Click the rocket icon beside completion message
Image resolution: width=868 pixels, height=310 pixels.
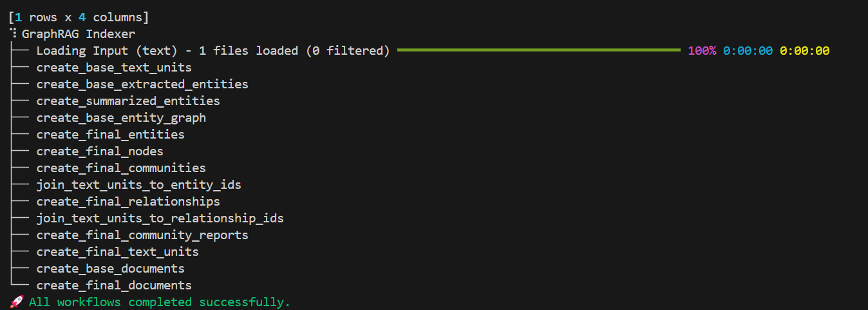[x=17, y=302]
